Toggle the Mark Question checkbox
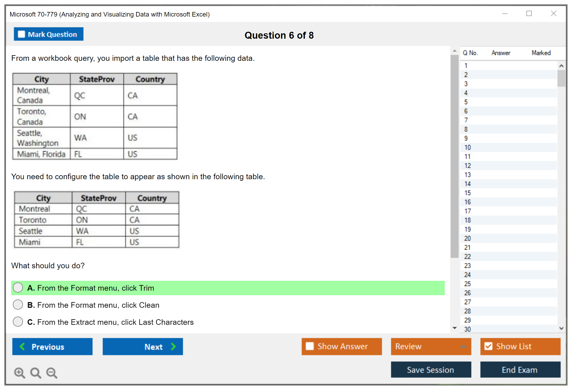 [x=21, y=34]
